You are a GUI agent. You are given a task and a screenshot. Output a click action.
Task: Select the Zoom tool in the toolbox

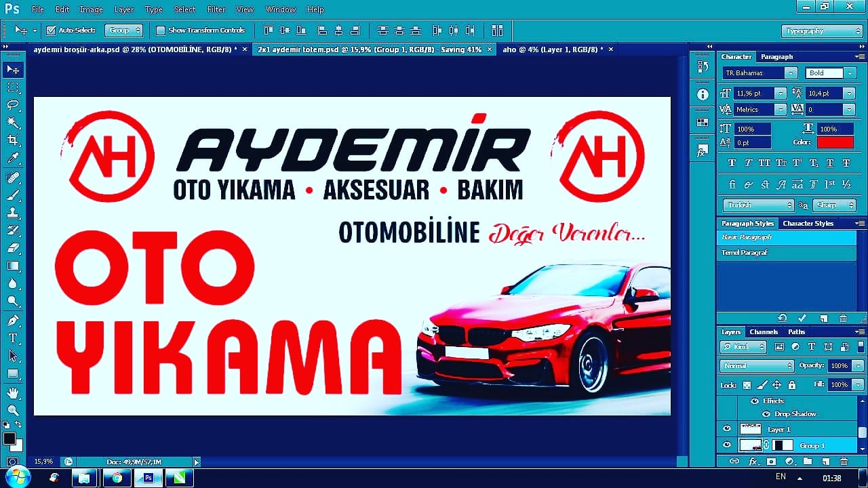pos(13,410)
